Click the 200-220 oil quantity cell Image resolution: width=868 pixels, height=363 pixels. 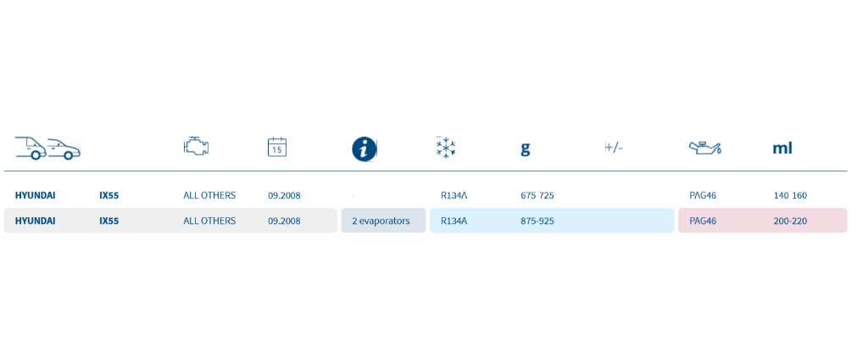790,221
